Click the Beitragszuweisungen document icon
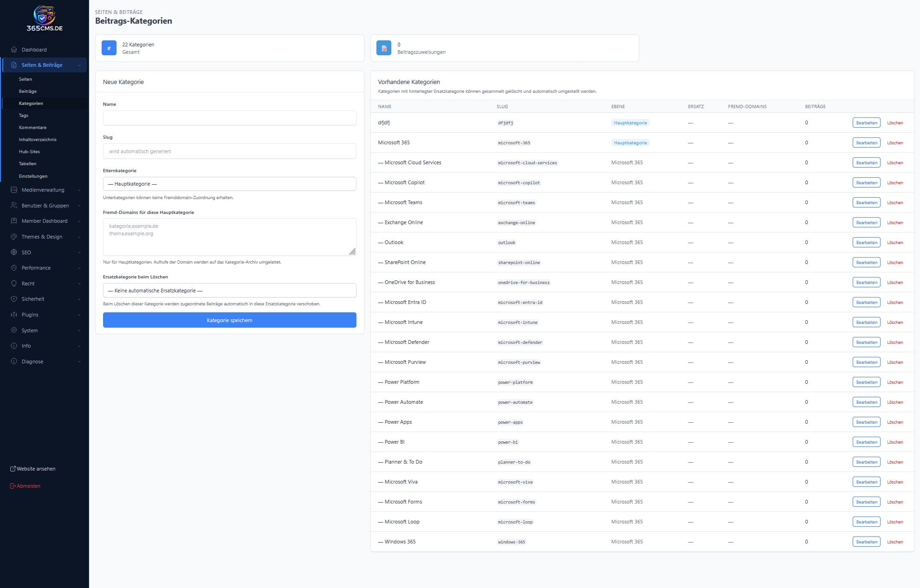Viewport: 920px width, 588px height. click(x=384, y=48)
